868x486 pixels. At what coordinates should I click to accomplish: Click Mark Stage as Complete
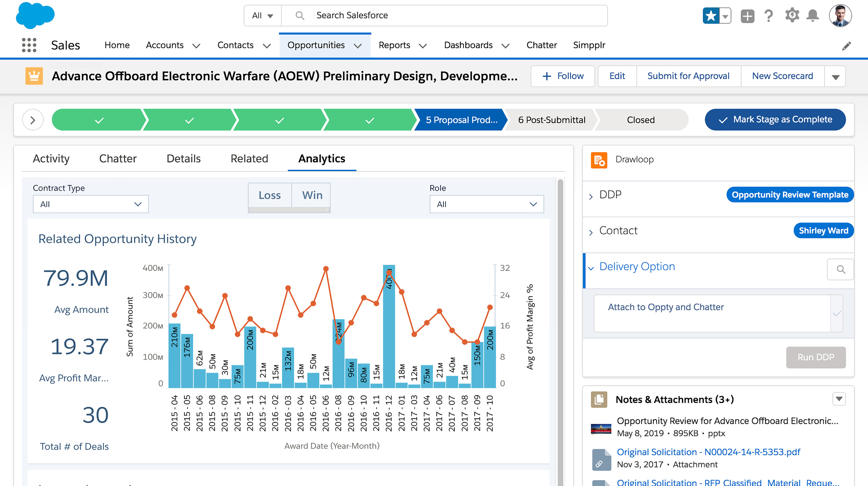click(775, 120)
